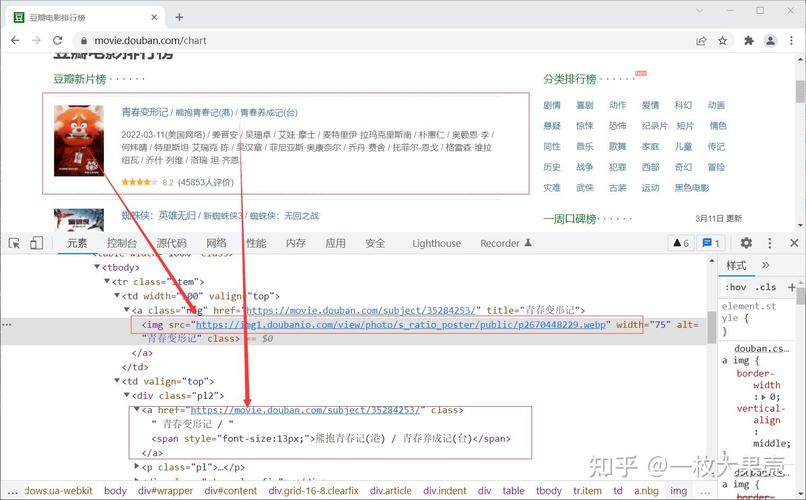Screen dimensions: 806x500
Task: Collapse the td valign="top" node
Action: [117, 381]
